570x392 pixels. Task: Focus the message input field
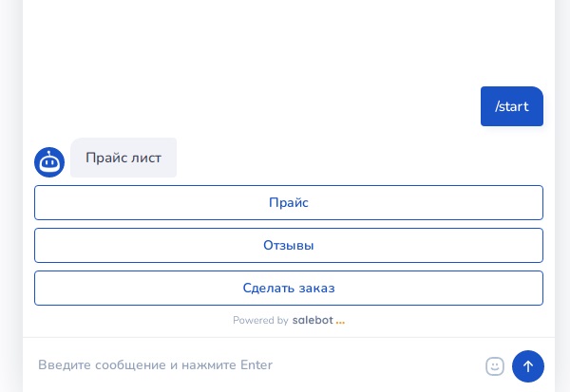(256, 365)
